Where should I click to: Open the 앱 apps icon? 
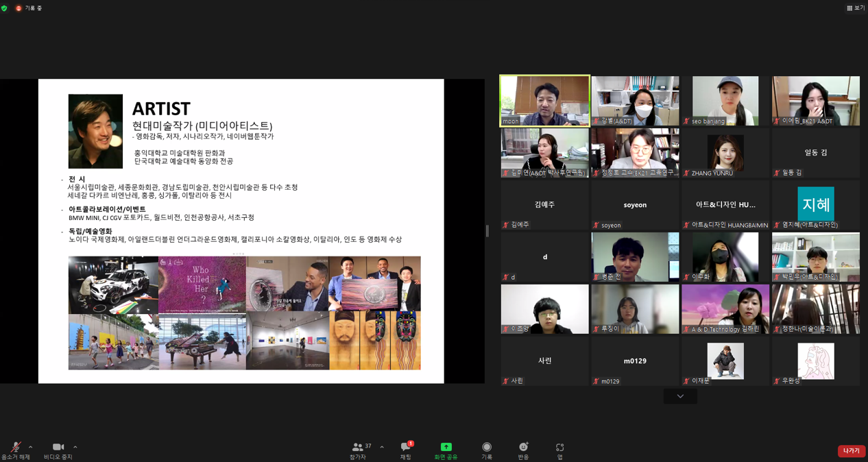coord(559,447)
